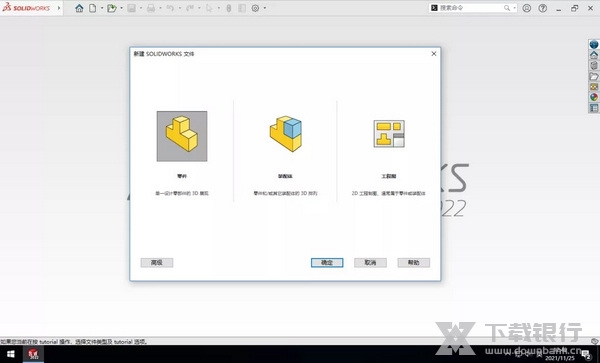
Task: Open the View Palette task pane tab
Action: tap(594, 87)
